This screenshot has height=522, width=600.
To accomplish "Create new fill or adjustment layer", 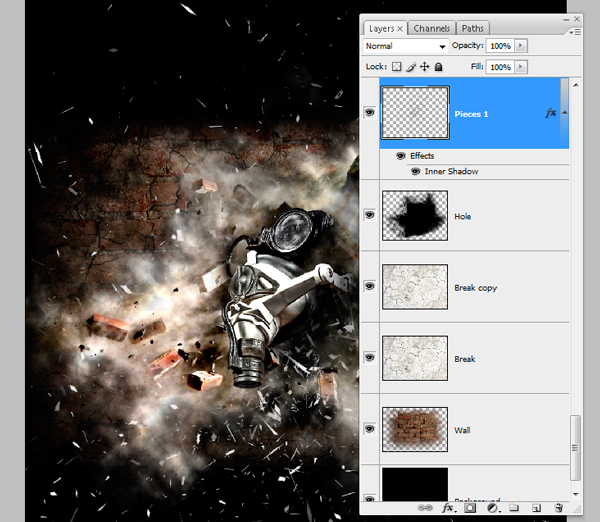I will click(493, 508).
